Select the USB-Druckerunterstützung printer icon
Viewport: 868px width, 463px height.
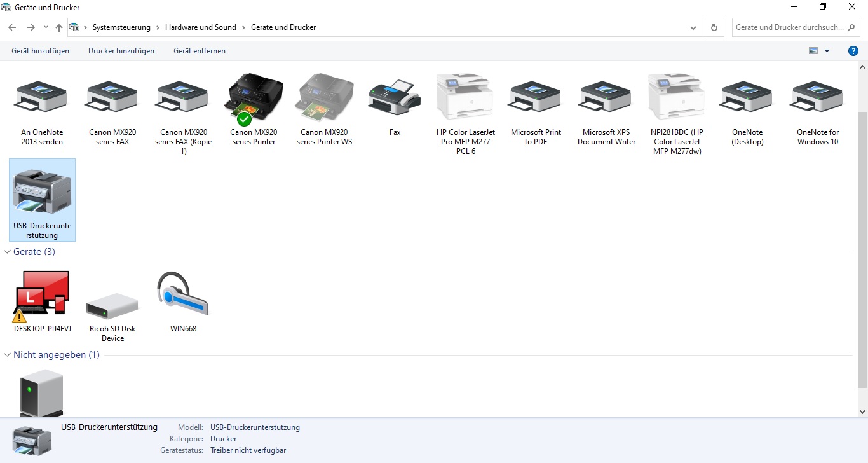pyautogui.click(x=42, y=191)
